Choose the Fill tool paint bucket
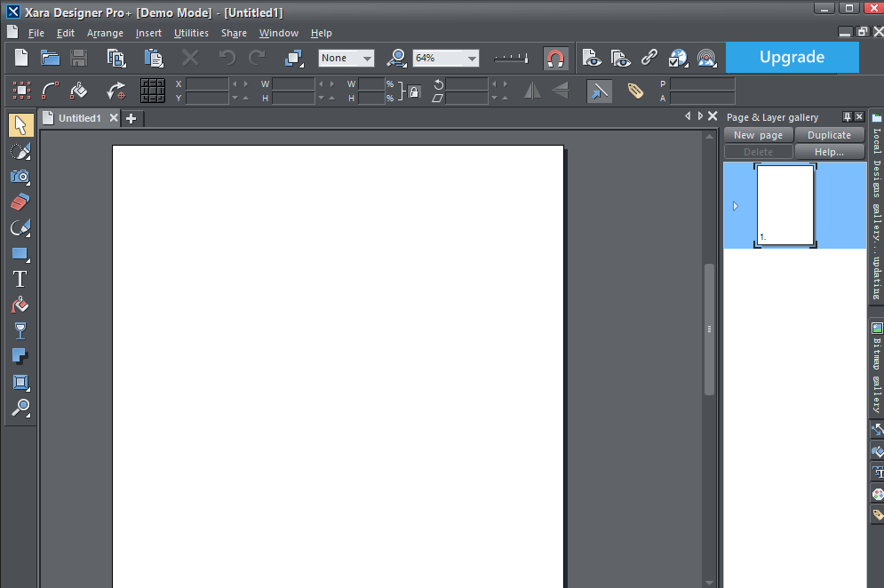The width and height of the screenshot is (884, 588). (20, 305)
